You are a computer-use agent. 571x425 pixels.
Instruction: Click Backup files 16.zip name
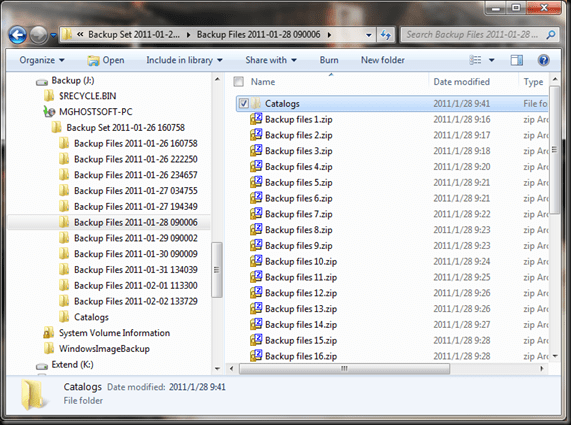(301, 356)
